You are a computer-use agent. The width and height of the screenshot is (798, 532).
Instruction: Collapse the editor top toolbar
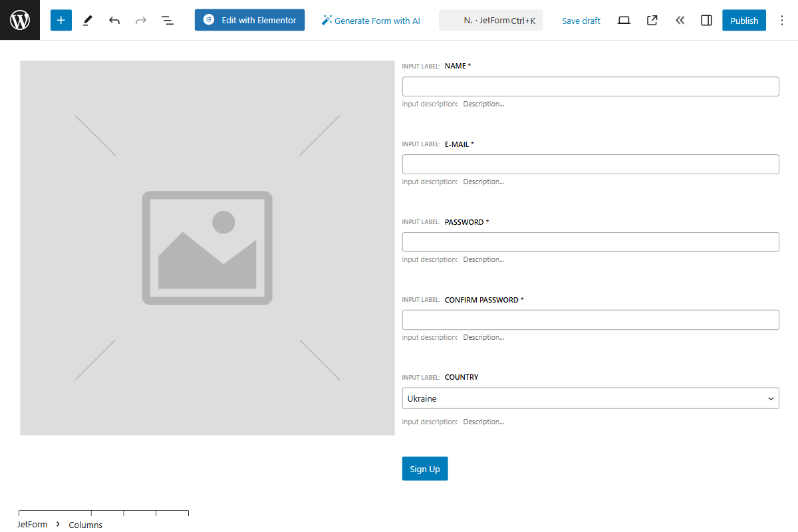pos(680,20)
